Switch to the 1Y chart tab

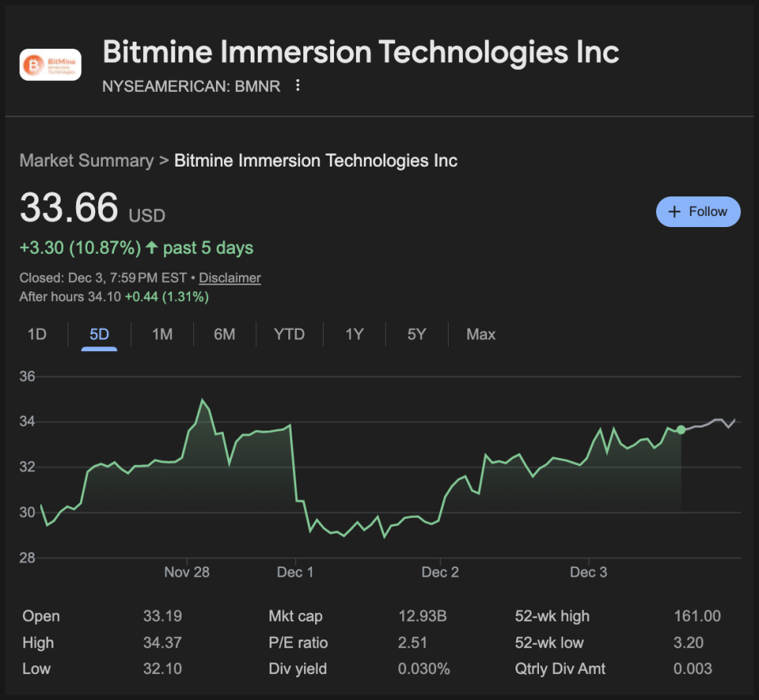[354, 335]
